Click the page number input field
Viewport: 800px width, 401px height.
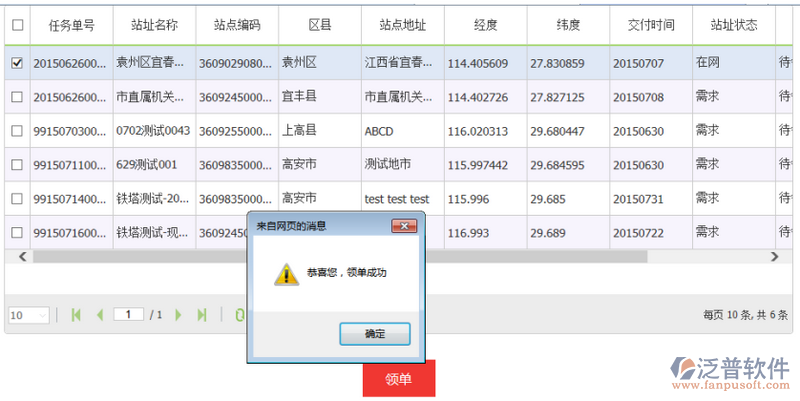click(128, 315)
